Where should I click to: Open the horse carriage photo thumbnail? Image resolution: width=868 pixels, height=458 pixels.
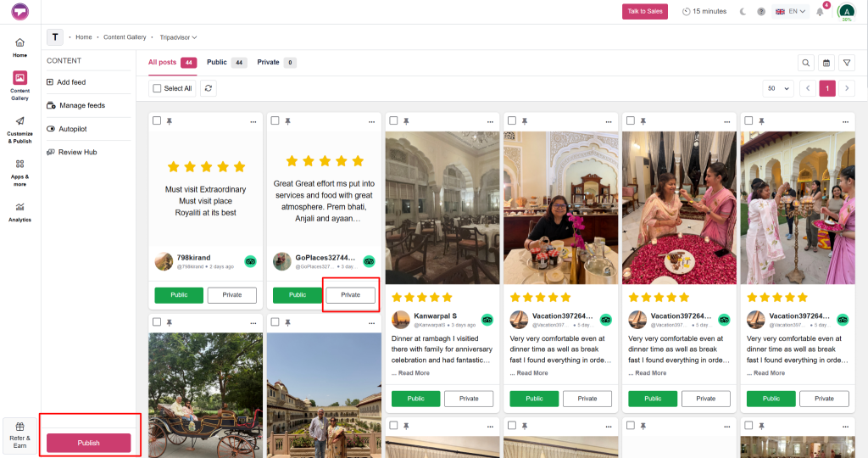pos(205,395)
